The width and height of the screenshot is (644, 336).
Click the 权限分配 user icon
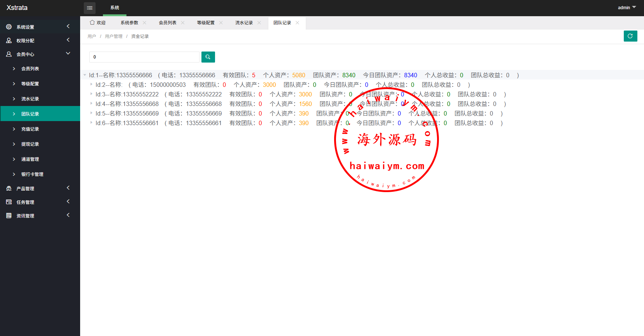[x=9, y=40]
